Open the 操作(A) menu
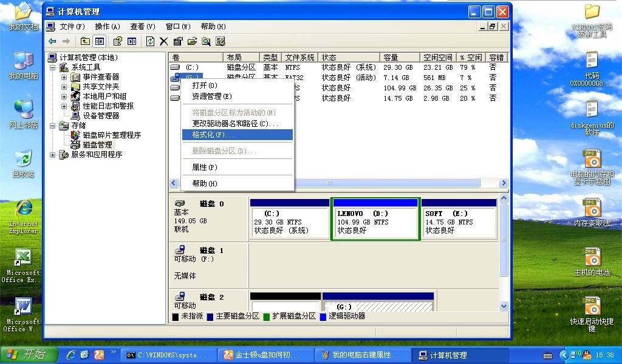The image size is (622, 364). (108, 27)
